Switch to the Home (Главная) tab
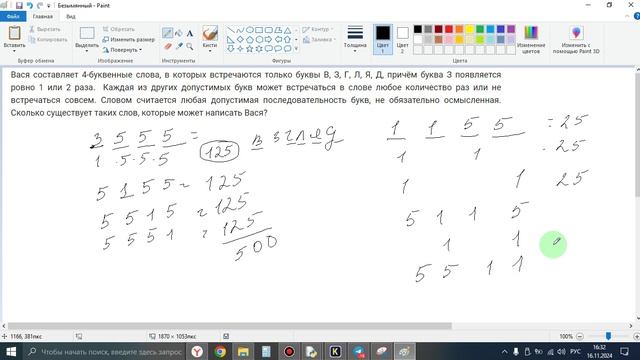The height and width of the screenshot is (360, 640). click(42, 16)
